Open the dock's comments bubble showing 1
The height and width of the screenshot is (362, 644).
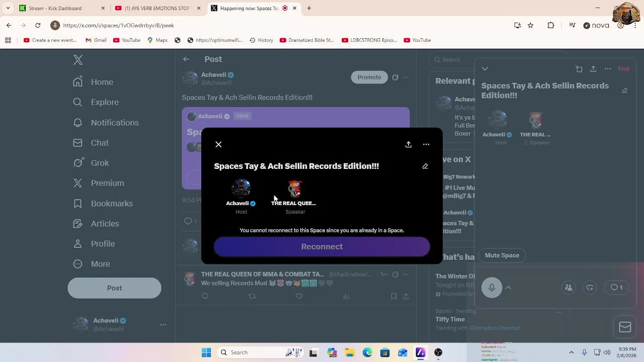616,288
